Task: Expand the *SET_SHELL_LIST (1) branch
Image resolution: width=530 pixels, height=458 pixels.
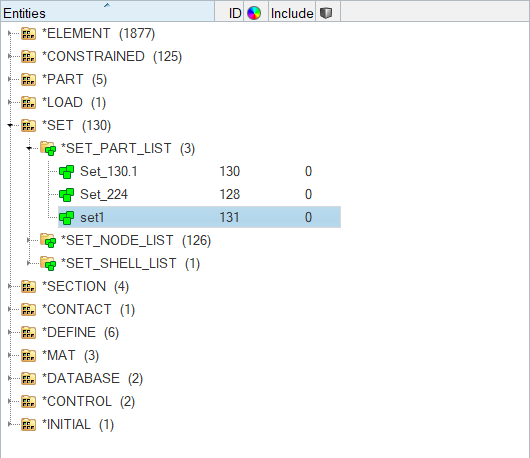Action: (x=29, y=263)
